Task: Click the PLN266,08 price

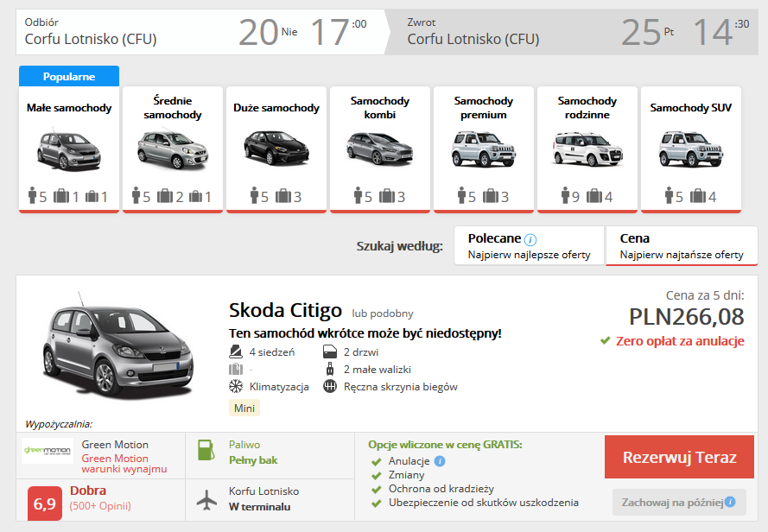Action: [686, 317]
